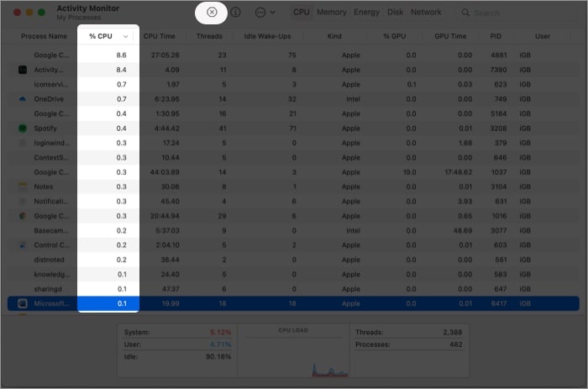This screenshot has width=588, height=389.
Task: Click the Activity Monitor window title
Action: click(87, 8)
